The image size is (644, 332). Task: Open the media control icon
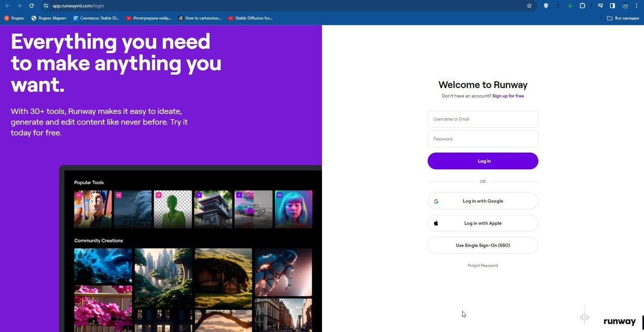pyautogui.click(x=601, y=5)
